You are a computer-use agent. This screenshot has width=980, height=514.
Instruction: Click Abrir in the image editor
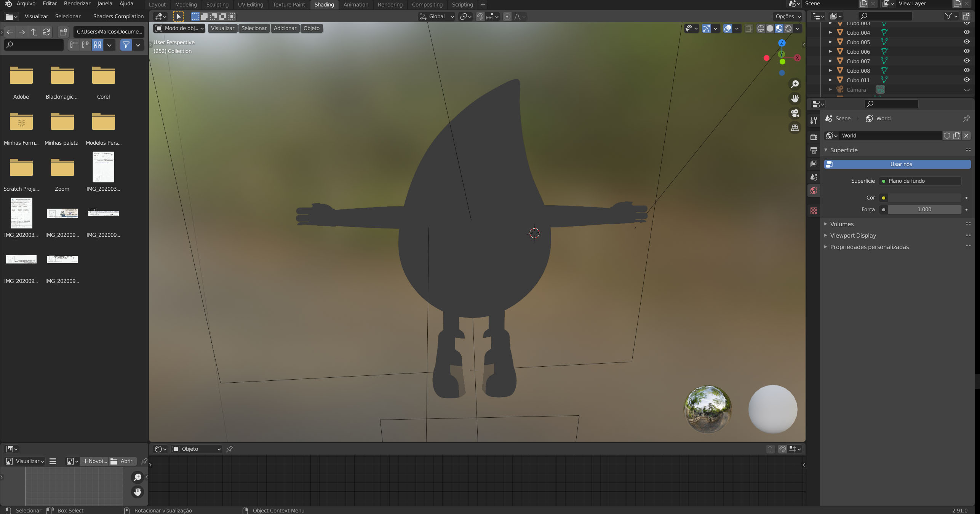coord(122,461)
